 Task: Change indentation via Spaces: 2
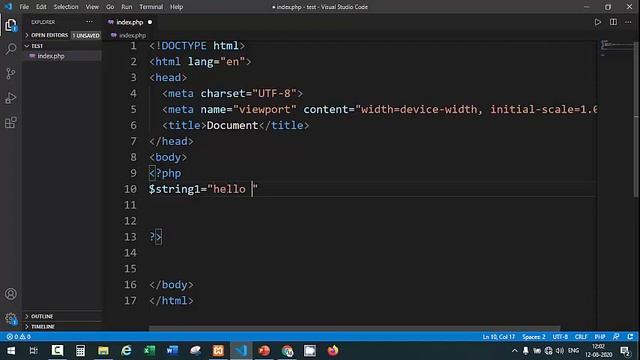coord(533,337)
